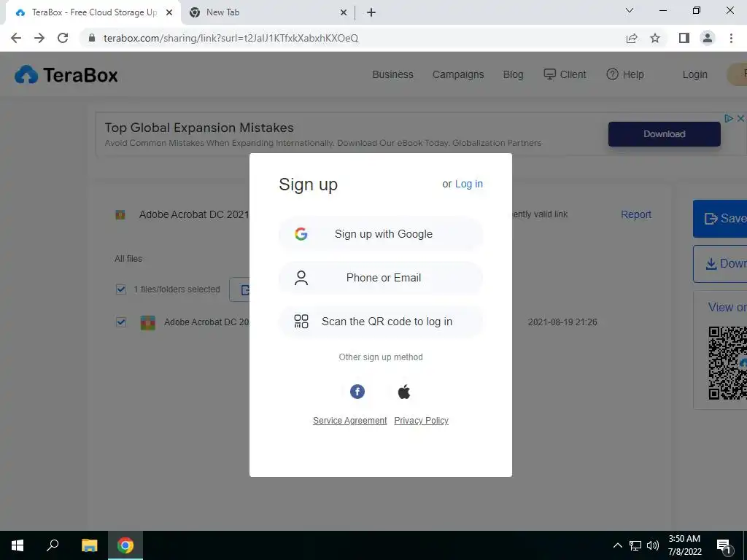747x560 pixels.
Task: Close the New Tab tab
Action: tap(344, 13)
